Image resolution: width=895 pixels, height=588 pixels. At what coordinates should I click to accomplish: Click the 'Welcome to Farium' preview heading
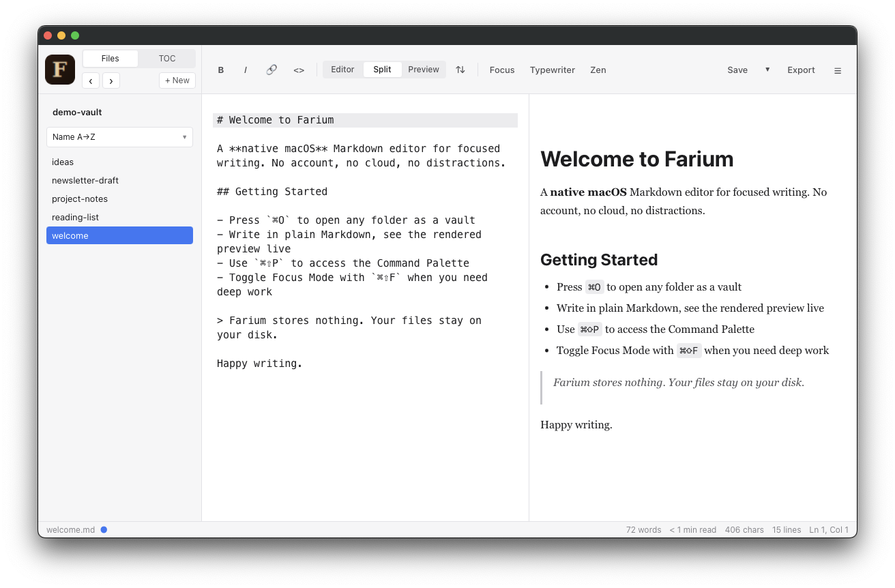[x=637, y=159]
